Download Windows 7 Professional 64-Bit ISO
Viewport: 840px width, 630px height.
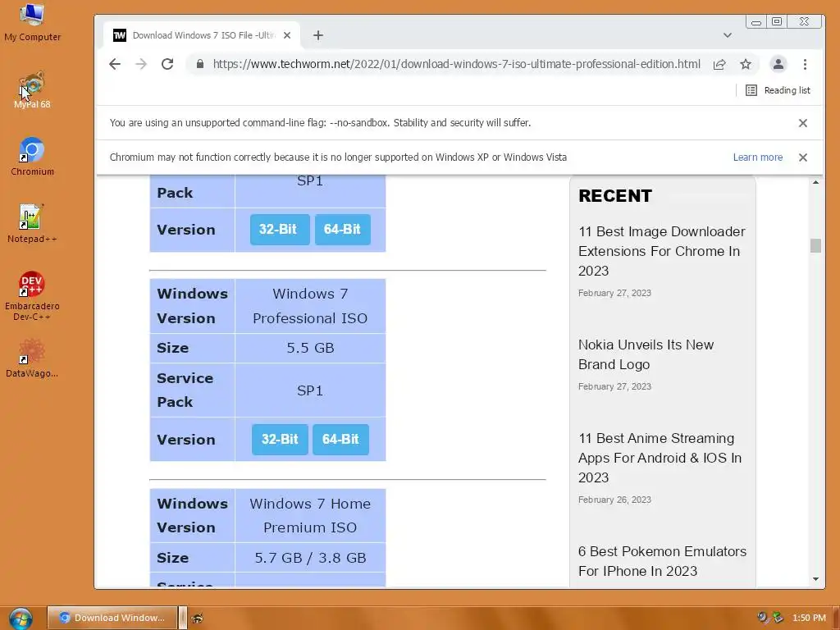point(340,440)
